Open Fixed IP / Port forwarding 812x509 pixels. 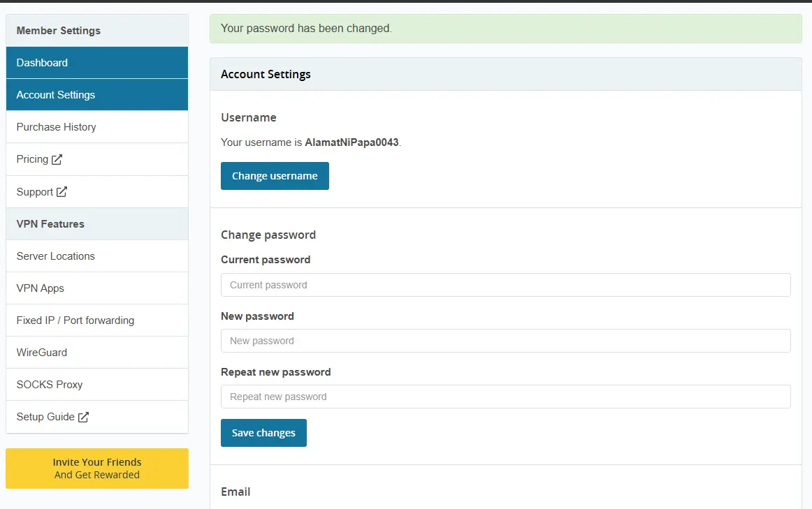click(x=97, y=320)
